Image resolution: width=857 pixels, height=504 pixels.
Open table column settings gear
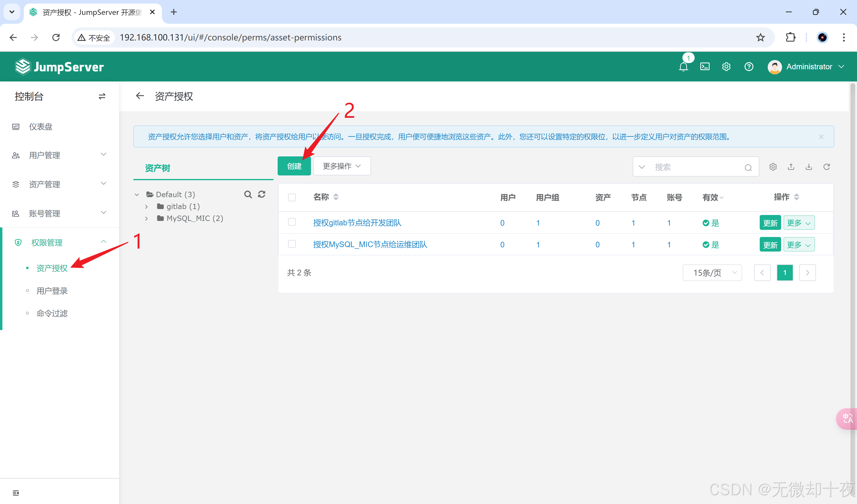773,167
